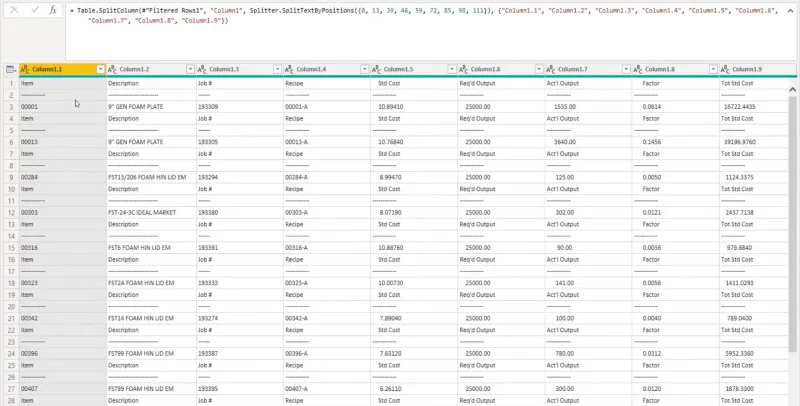Click Act'l Output value 780.00
This screenshot has height=406, width=800.
click(x=589, y=353)
